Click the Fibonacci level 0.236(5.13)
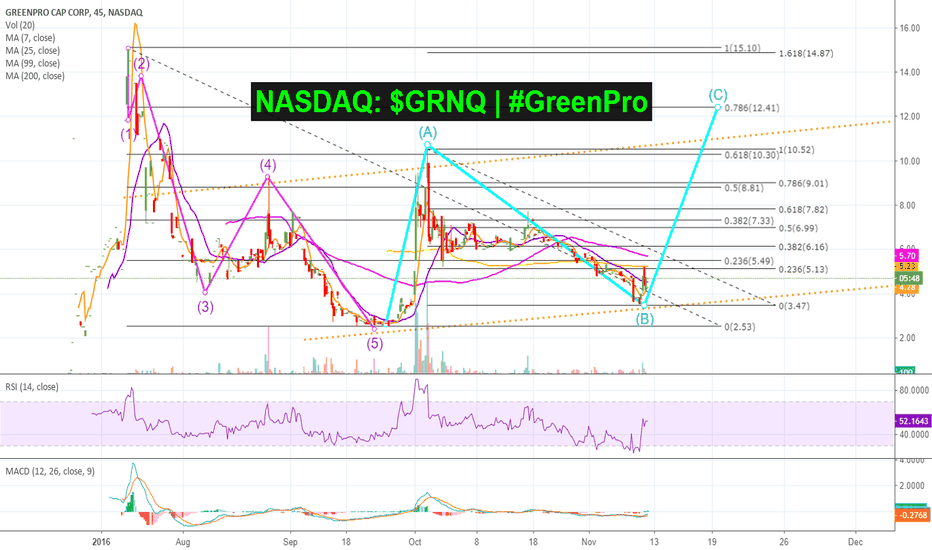Screen dimensions: 932x550 click(x=804, y=269)
